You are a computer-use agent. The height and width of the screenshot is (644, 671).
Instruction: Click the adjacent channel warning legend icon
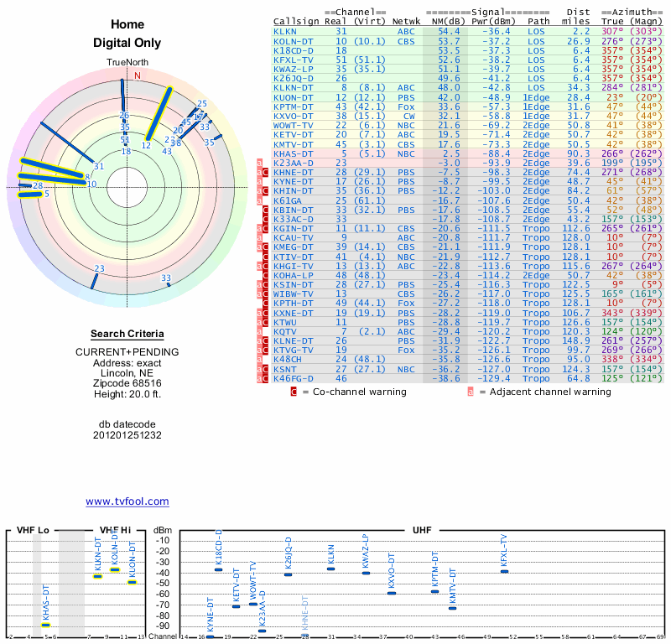tap(471, 392)
